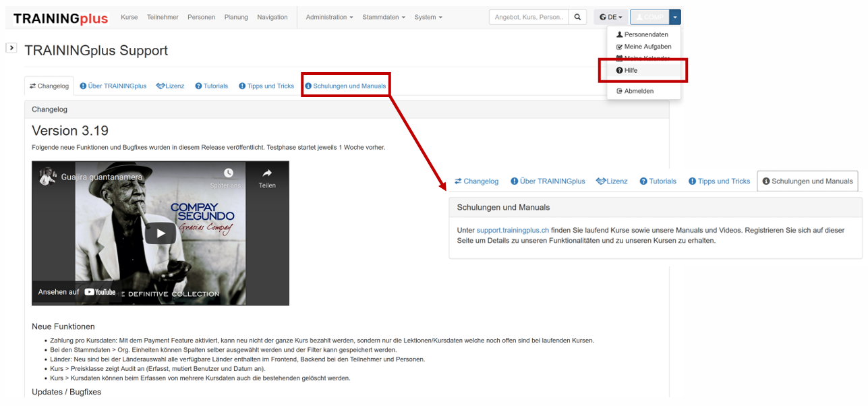Click the Später ansehen clock icon

click(x=229, y=173)
